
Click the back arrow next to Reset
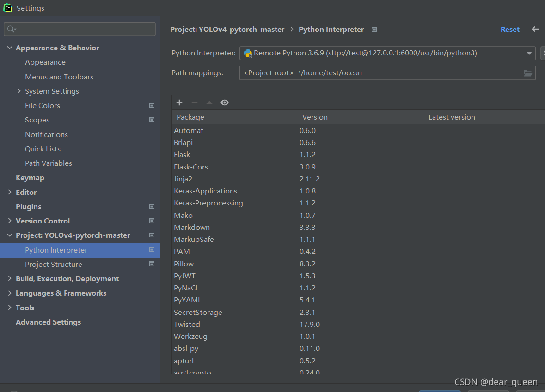point(535,29)
